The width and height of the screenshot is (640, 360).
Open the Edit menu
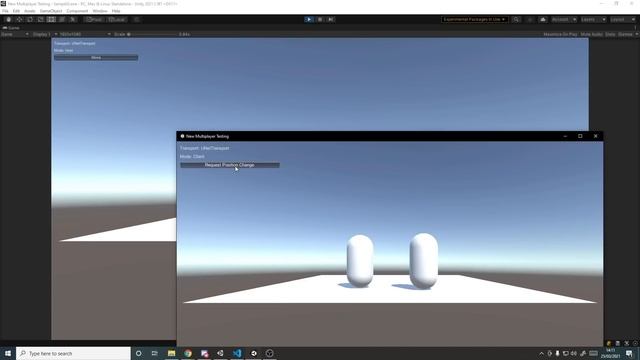pos(16,11)
